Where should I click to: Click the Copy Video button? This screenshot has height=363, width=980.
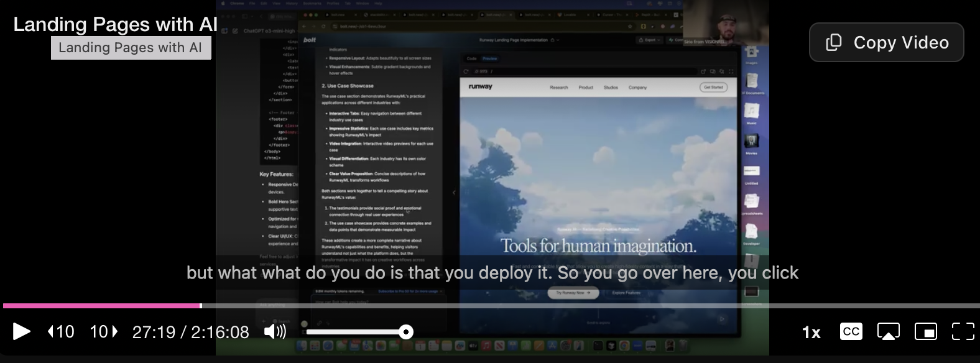coord(886,42)
